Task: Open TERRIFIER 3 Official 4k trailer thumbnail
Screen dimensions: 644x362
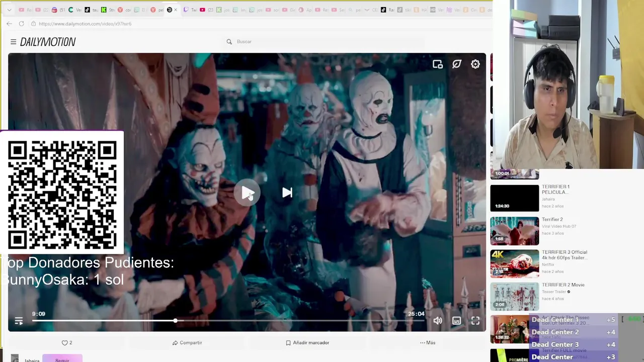Action: 514,263
